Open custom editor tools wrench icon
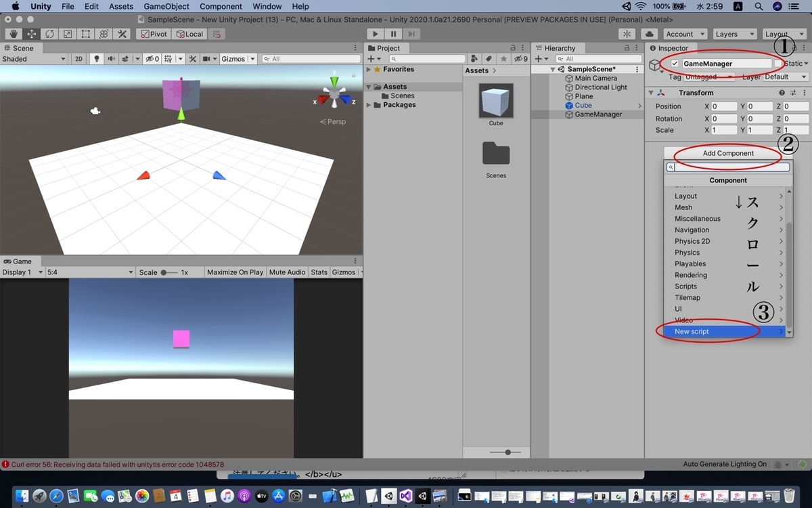The height and width of the screenshot is (508, 812). pos(122,34)
